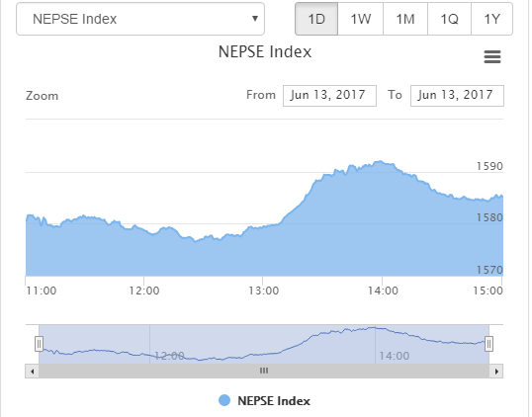The image size is (532, 417).
Task: Click the scrollbar left arrow button
Action: click(33, 372)
